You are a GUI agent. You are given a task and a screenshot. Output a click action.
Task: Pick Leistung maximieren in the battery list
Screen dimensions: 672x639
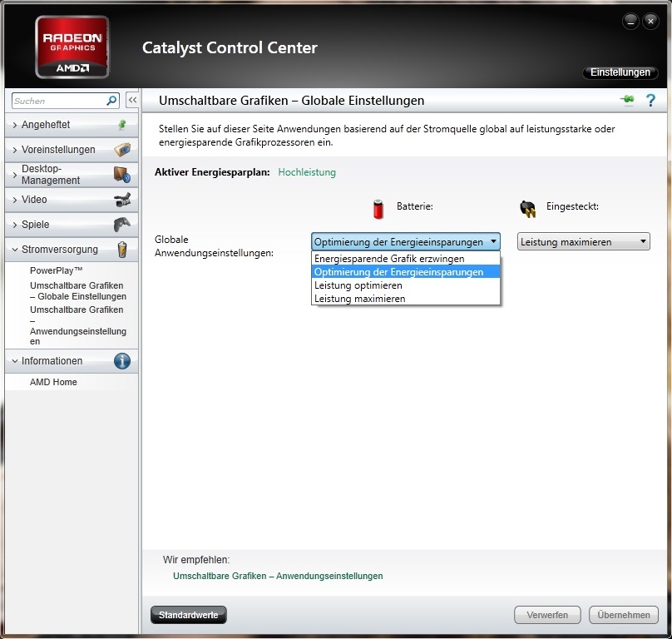click(405, 299)
